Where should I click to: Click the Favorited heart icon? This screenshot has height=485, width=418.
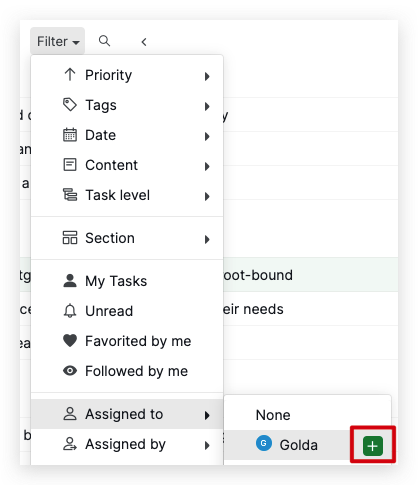pos(70,341)
